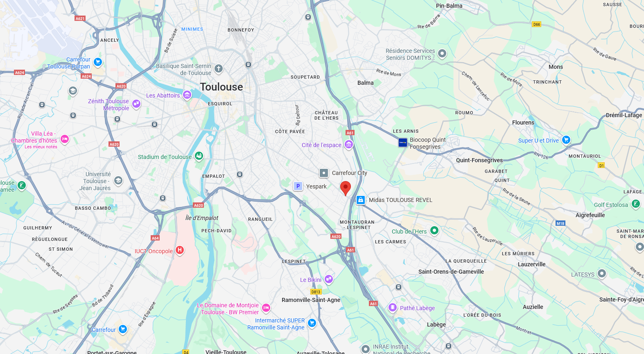Click the Toulouse city name label
Viewport: 644px width, 354px height.
221,87
